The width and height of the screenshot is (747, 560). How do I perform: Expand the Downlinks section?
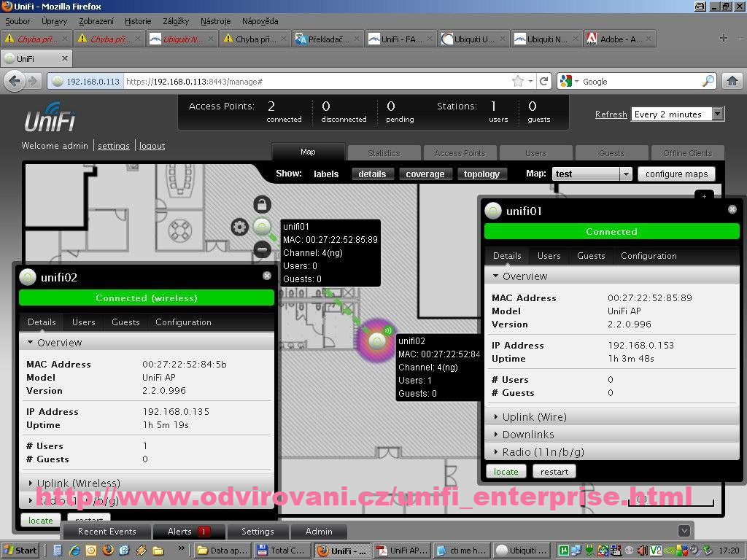click(612, 435)
